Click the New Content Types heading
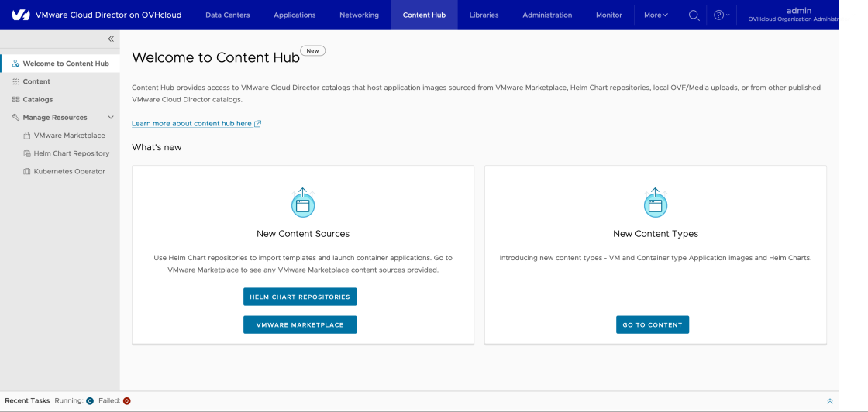Viewport: 868px width, 412px height. tap(656, 234)
